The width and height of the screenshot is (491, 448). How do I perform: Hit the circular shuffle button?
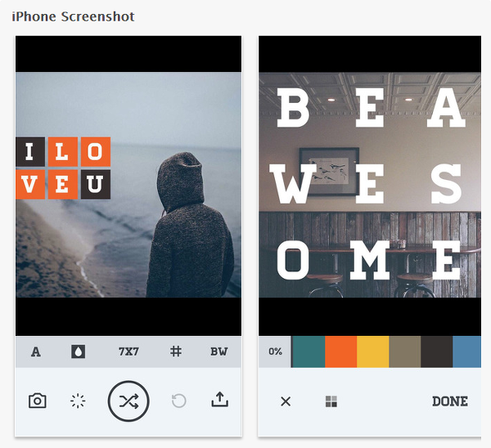pos(128,401)
